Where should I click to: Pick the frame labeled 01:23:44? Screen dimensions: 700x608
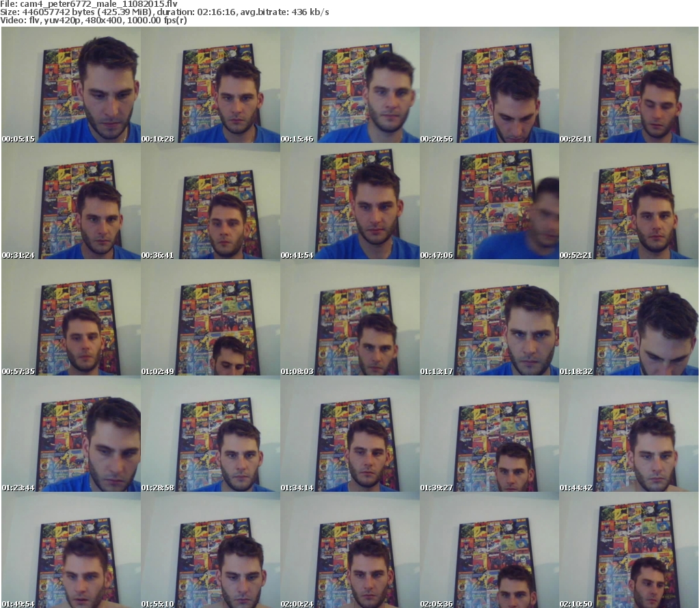pos(71,434)
